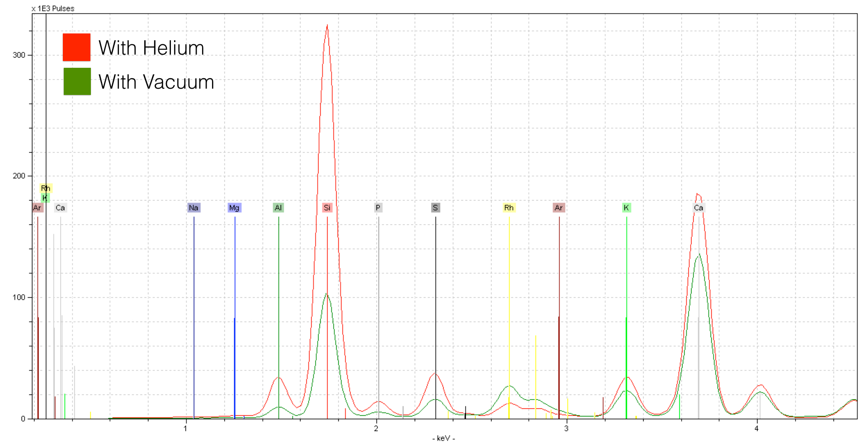Select the "With Helium" legend text
The height and width of the screenshot is (443, 868).
pyautogui.click(x=151, y=48)
